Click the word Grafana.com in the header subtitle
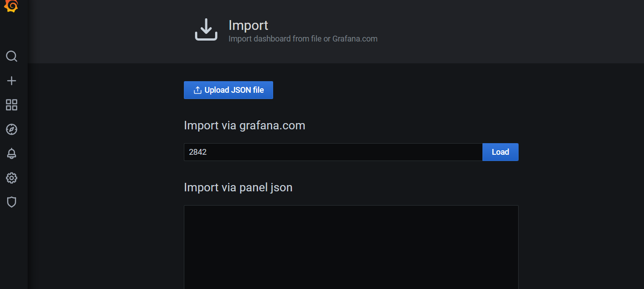 coord(355,39)
